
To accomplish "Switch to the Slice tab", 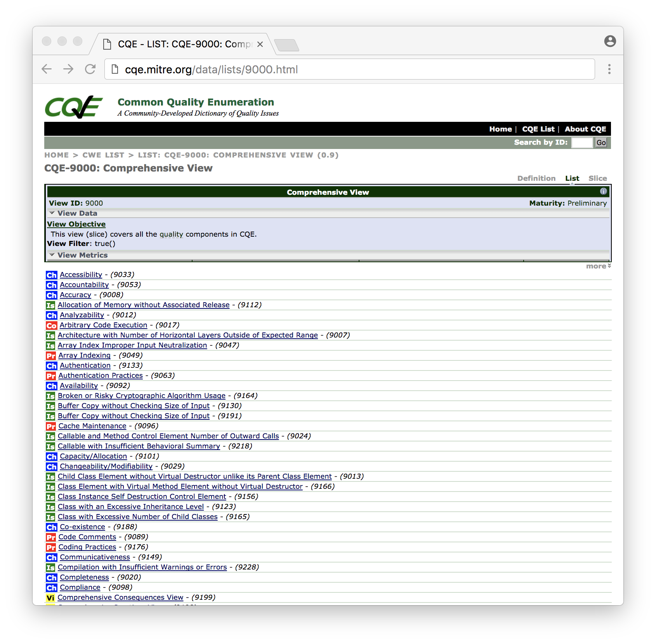I will pyautogui.click(x=597, y=178).
